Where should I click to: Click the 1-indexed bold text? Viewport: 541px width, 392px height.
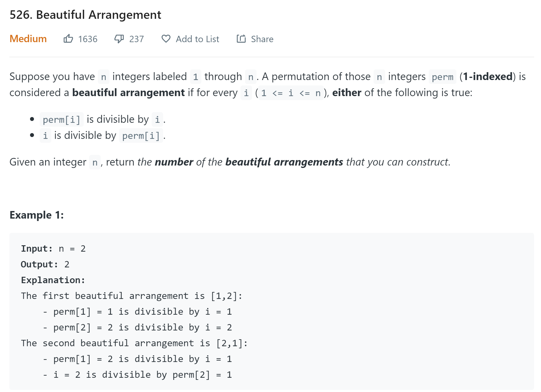[488, 76]
